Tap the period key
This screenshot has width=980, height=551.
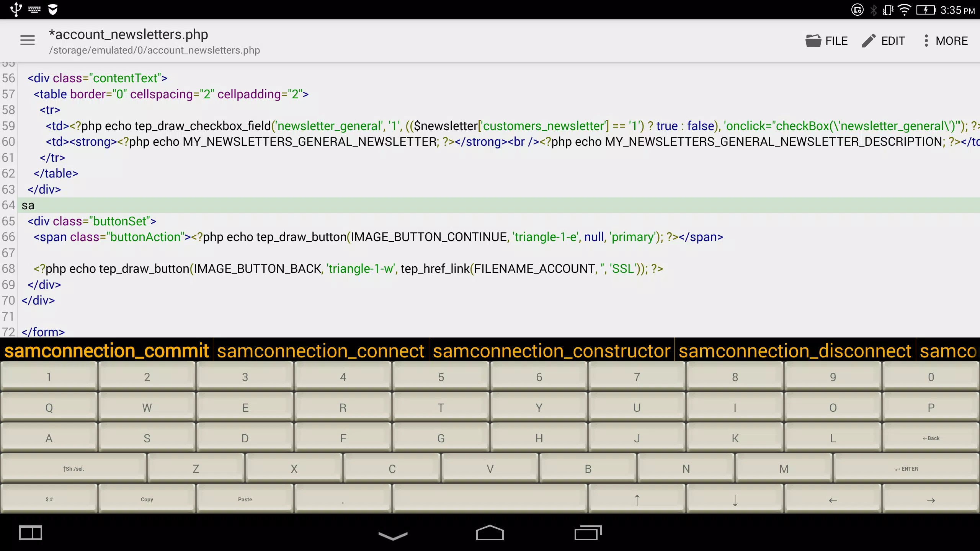pyautogui.click(x=343, y=499)
